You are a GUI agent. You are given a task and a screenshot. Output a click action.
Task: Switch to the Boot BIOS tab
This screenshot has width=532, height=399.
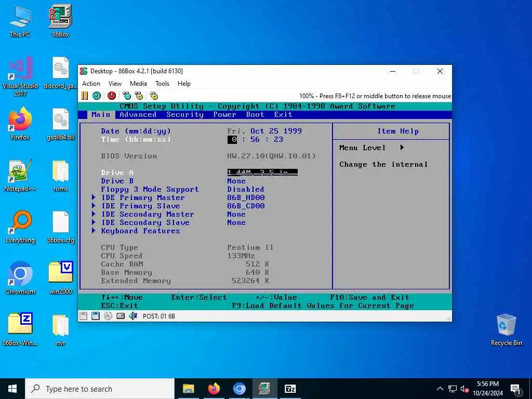[x=255, y=115]
